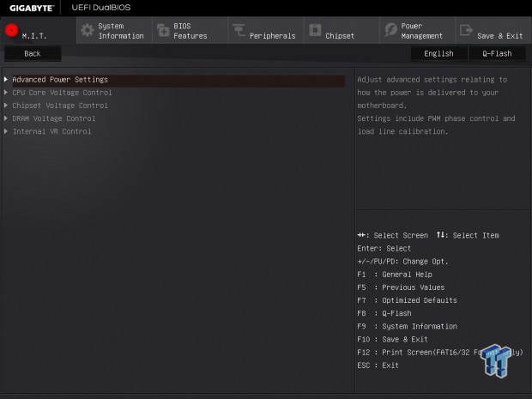Image resolution: width=532 pixels, height=399 pixels.
Task: Open CPU Core Voltage Control submenu
Action: point(62,93)
